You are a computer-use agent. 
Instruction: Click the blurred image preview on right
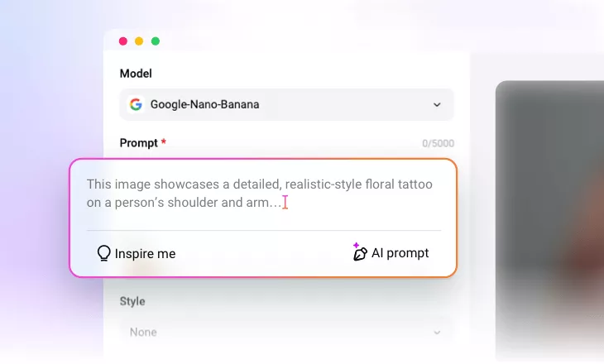click(x=549, y=216)
